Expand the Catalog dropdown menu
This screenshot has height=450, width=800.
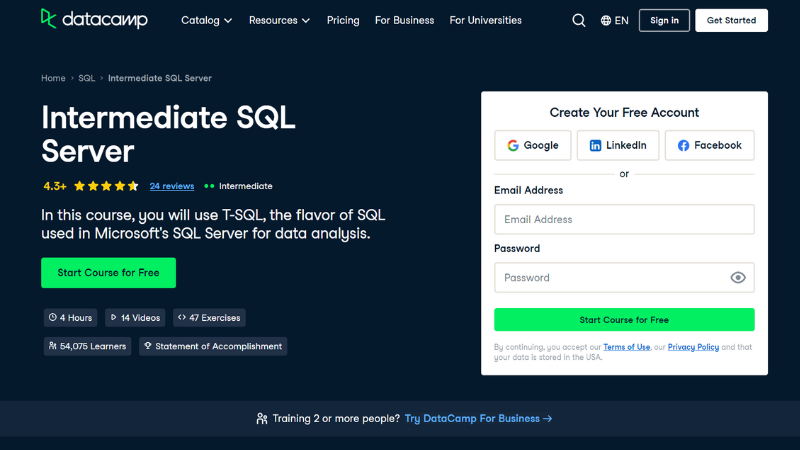[207, 20]
